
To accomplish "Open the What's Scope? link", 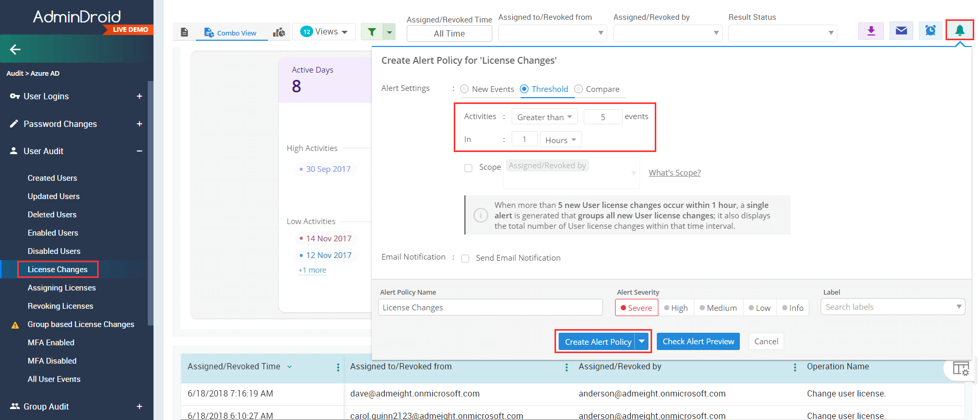I will tap(674, 173).
